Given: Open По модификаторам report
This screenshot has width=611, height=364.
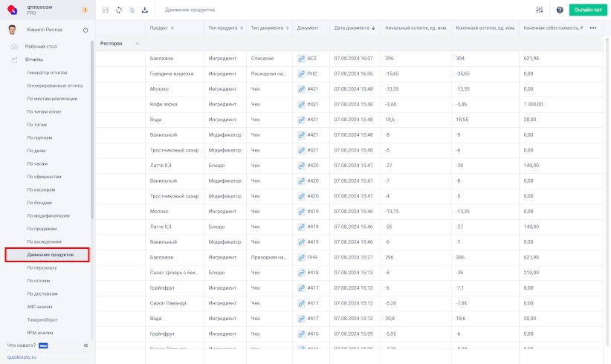Looking at the screenshot, I should [48, 215].
